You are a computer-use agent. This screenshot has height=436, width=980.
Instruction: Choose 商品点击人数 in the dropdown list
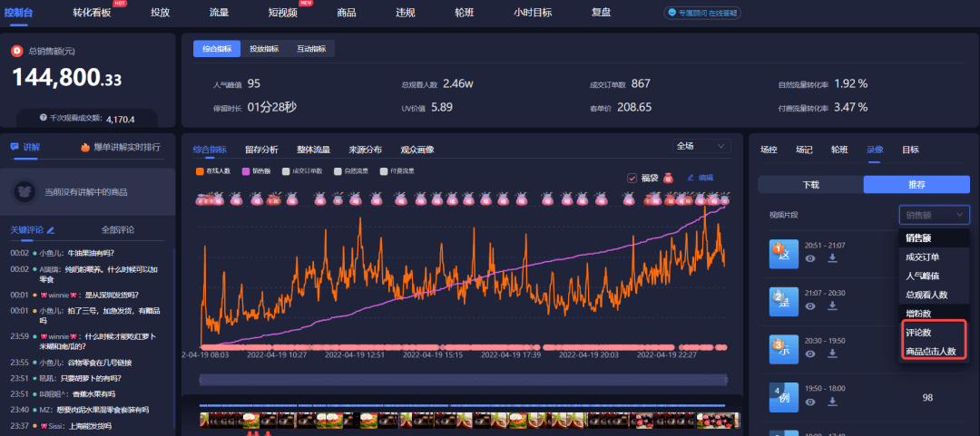point(935,351)
